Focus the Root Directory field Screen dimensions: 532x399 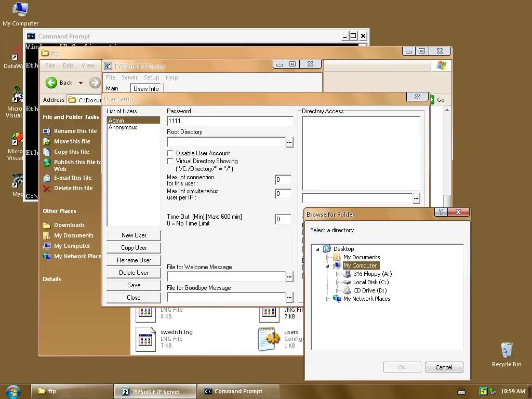click(x=227, y=142)
